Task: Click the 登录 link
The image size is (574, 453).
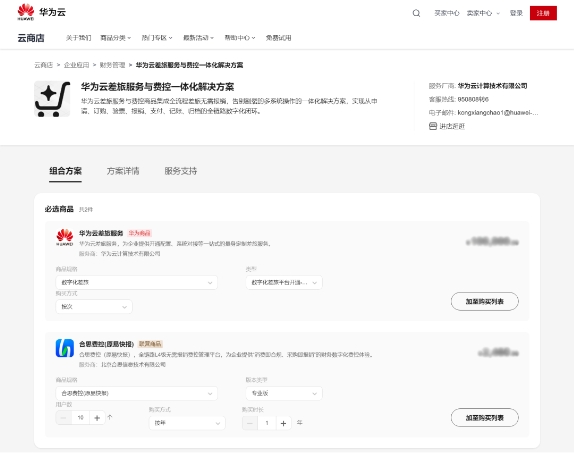Action: pyautogui.click(x=516, y=13)
